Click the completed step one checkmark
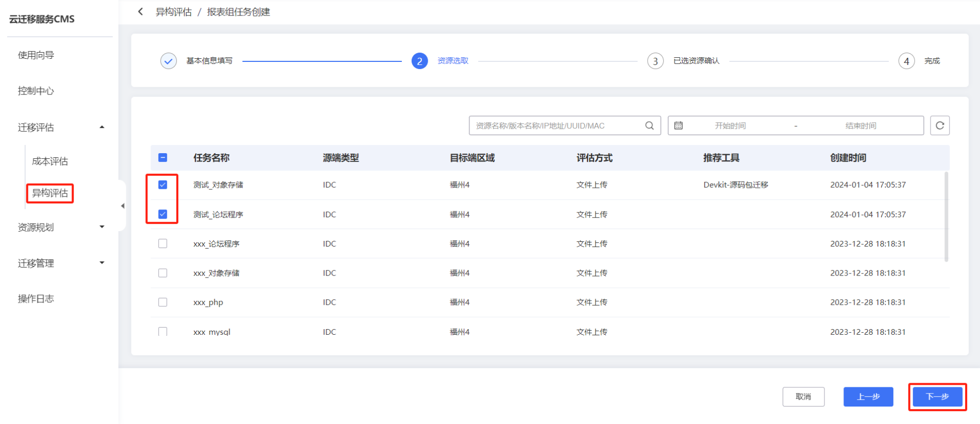980x424 pixels. pyautogui.click(x=168, y=61)
